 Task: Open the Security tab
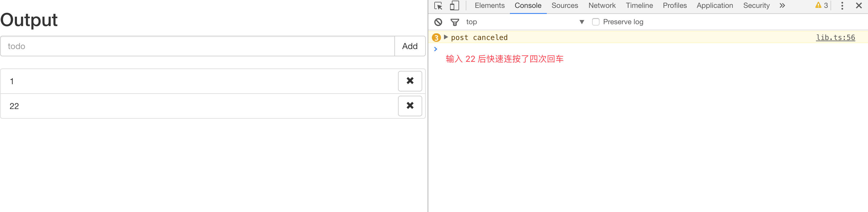point(756,6)
